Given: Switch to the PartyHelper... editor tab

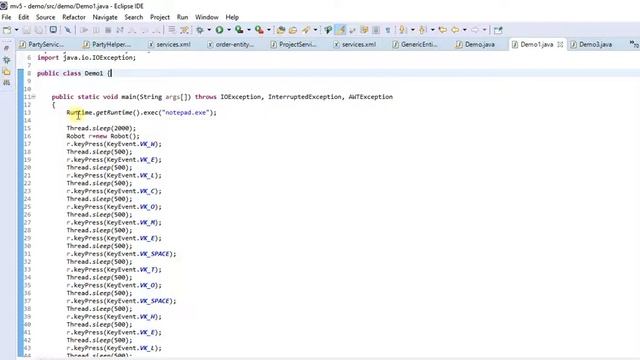Looking at the screenshot, I should tap(107, 44).
